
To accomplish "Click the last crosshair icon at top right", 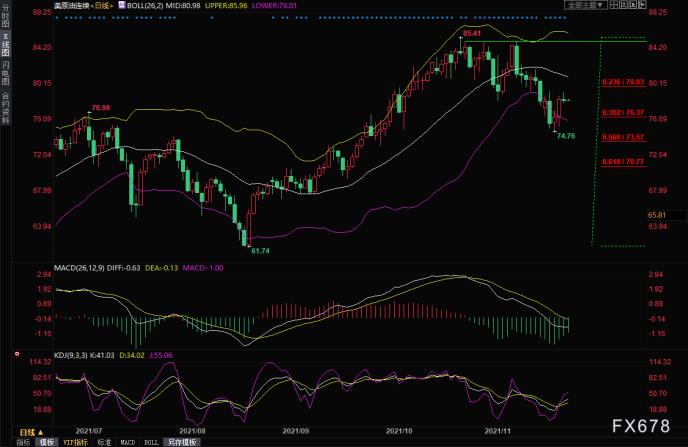I will (x=642, y=5).
